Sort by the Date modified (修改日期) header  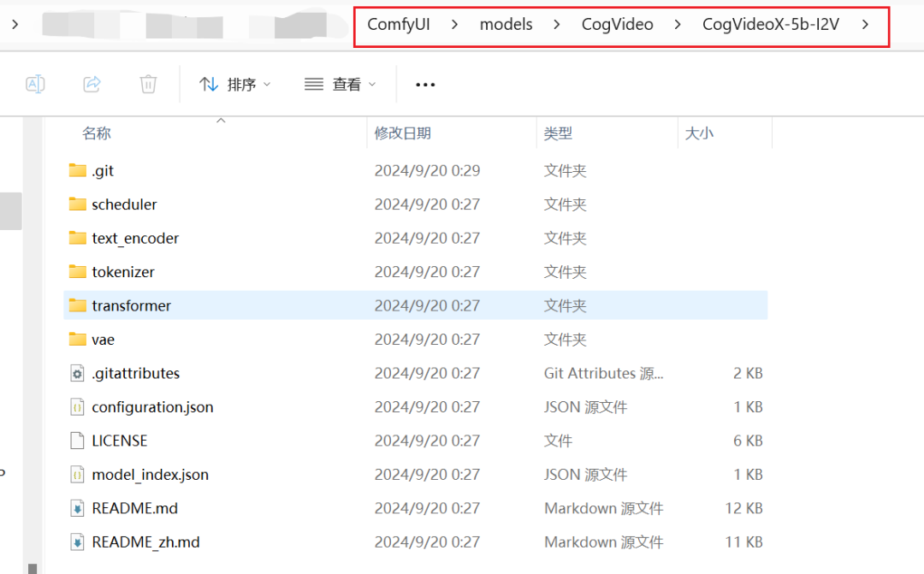(x=402, y=133)
